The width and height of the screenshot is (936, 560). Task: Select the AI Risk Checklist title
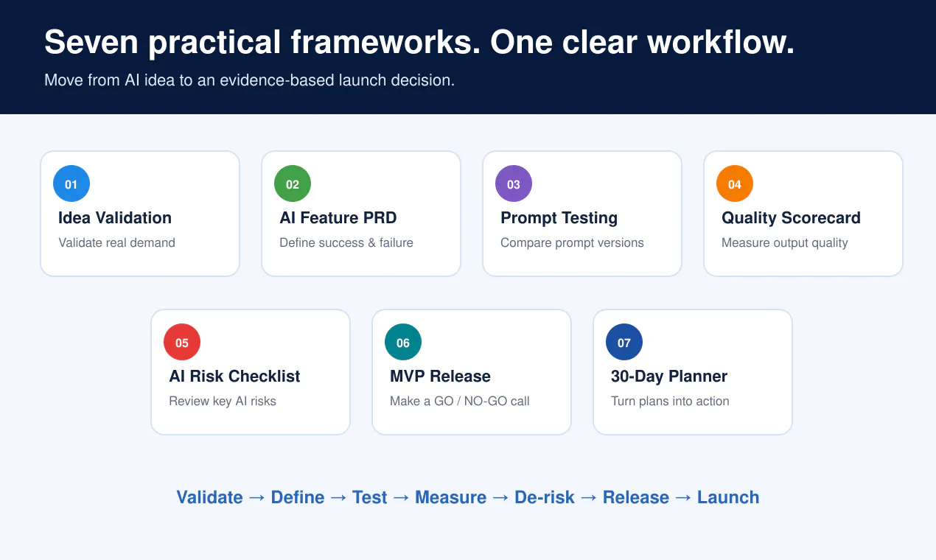point(235,377)
